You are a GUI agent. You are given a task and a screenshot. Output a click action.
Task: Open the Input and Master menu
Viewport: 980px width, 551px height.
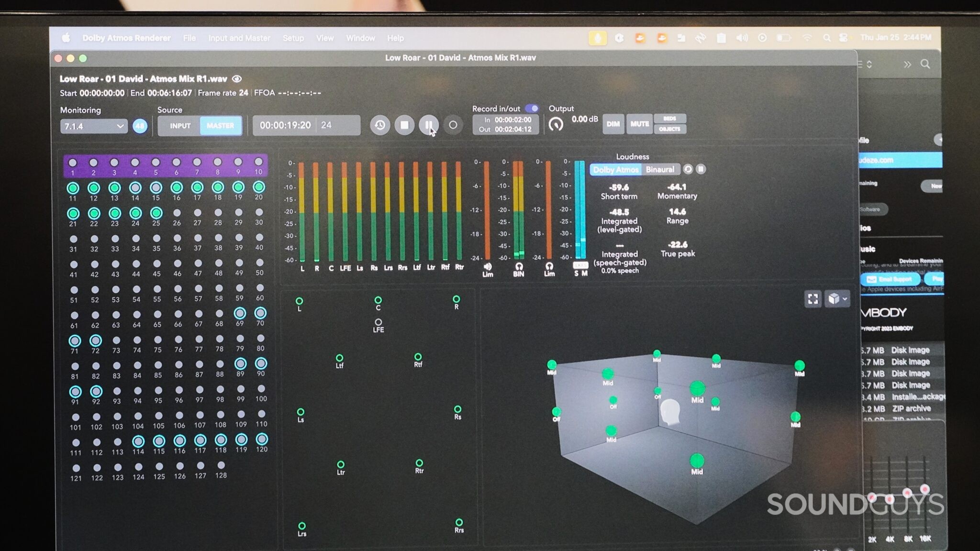[239, 38]
